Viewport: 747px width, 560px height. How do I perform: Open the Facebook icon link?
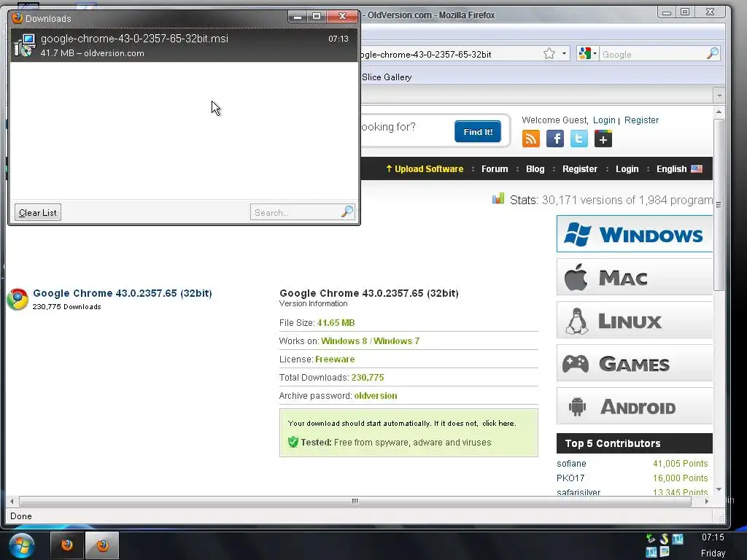click(555, 139)
